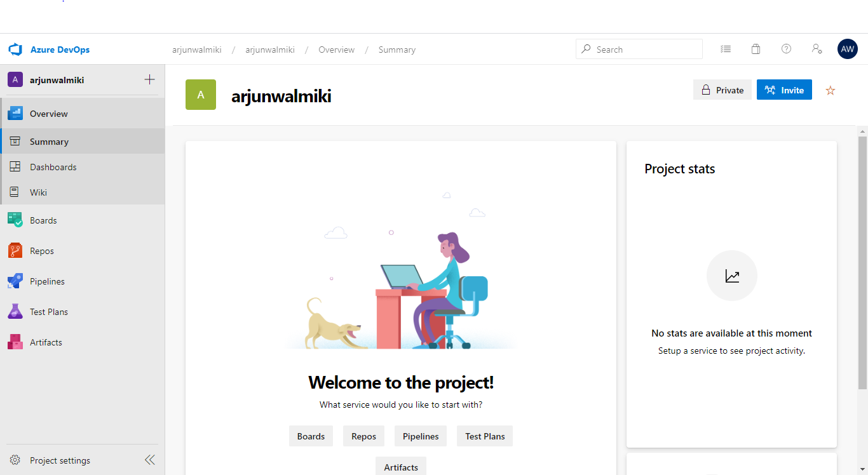Go to Repos in the sidebar

83,251
